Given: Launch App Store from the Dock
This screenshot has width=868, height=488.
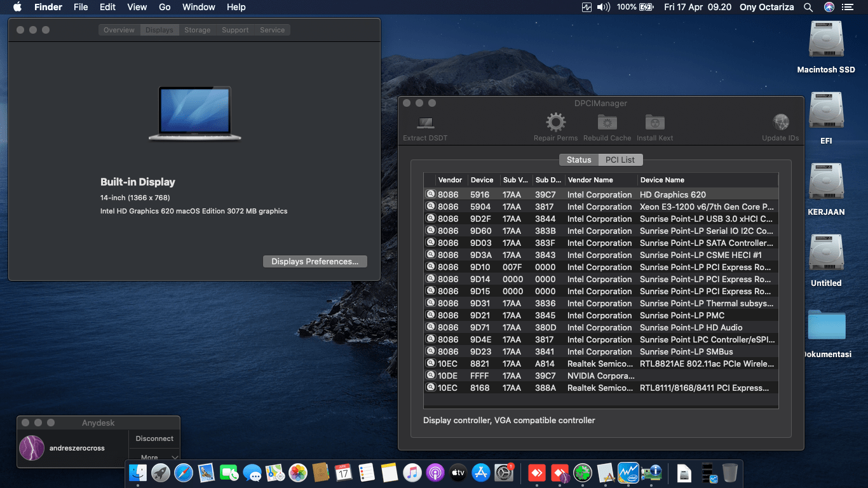Looking at the screenshot, I should pyautogui.click(x=481, y=473).
